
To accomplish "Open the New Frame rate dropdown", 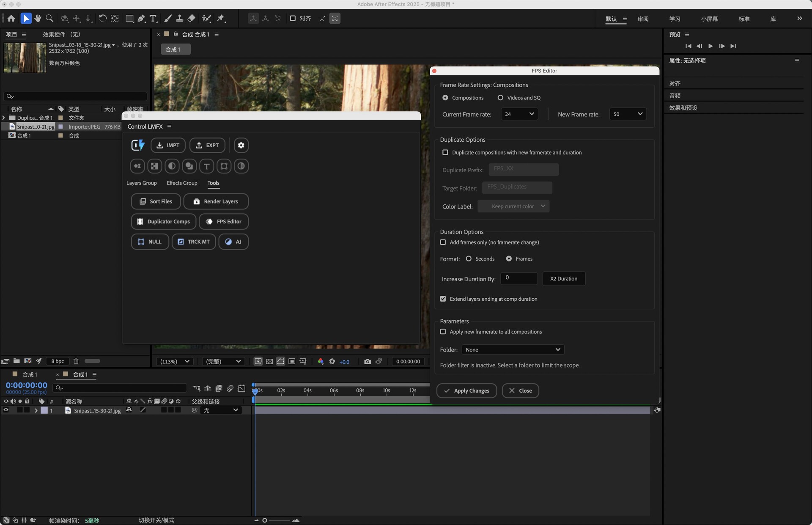I will click(x=628, y=114).
